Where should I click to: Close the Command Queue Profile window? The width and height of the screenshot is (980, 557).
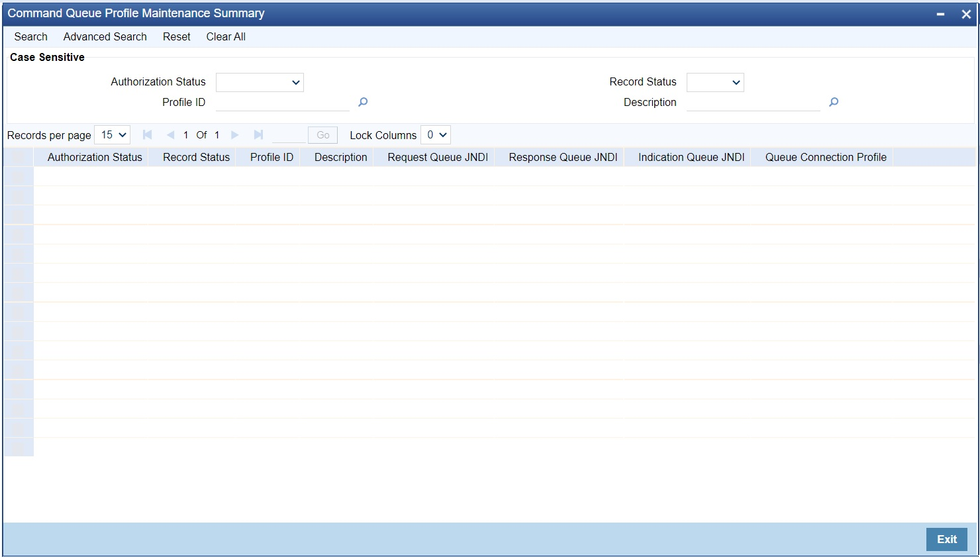click(x=966, y=14)
